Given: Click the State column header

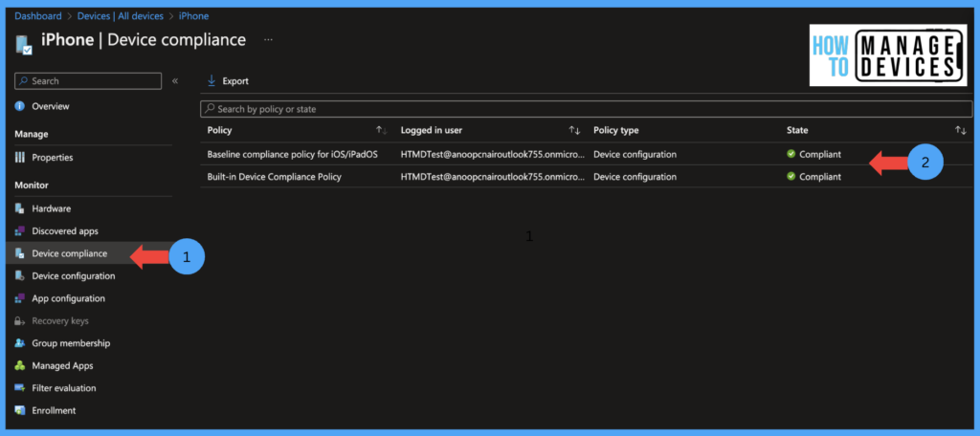Looking at the screenshot, I should coord(797,131).
